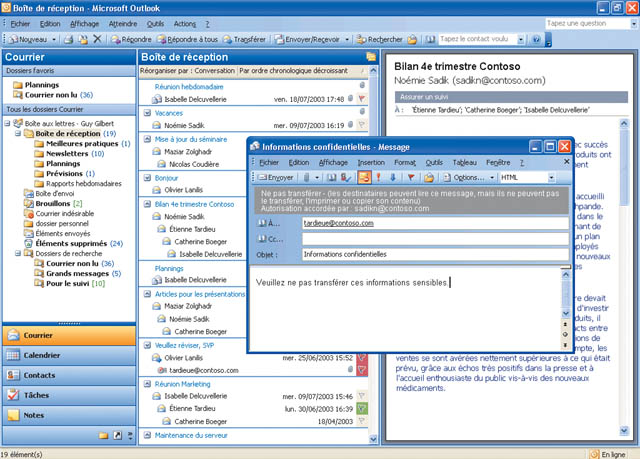The width and height of the screenshot is (640, 459).
Task: Select the Brouillons folder
Action: click(x=53, y=204)
